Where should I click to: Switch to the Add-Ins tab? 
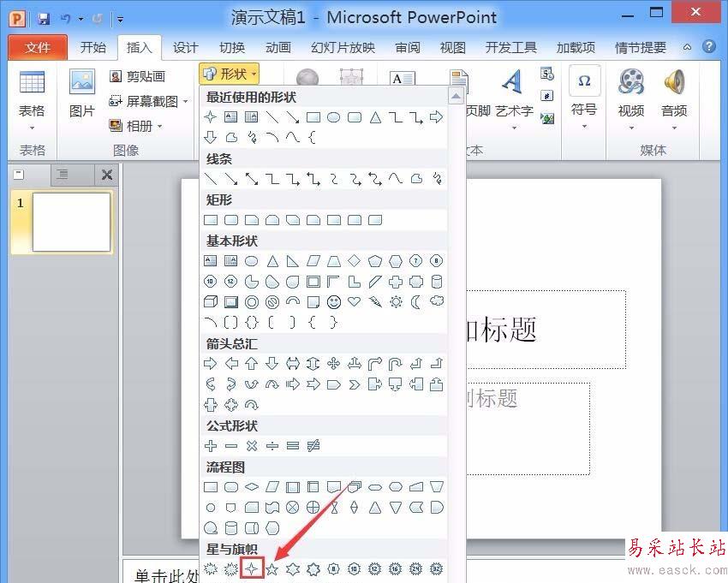click(576, 47)
